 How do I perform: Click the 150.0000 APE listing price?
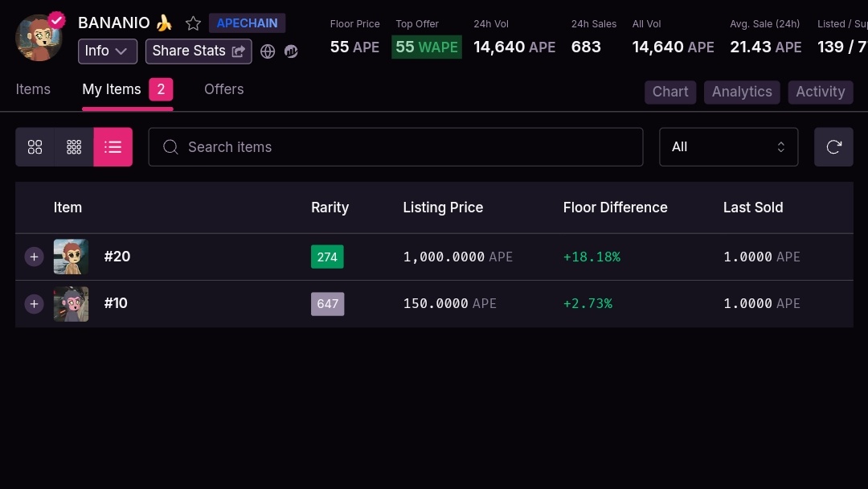449,303
